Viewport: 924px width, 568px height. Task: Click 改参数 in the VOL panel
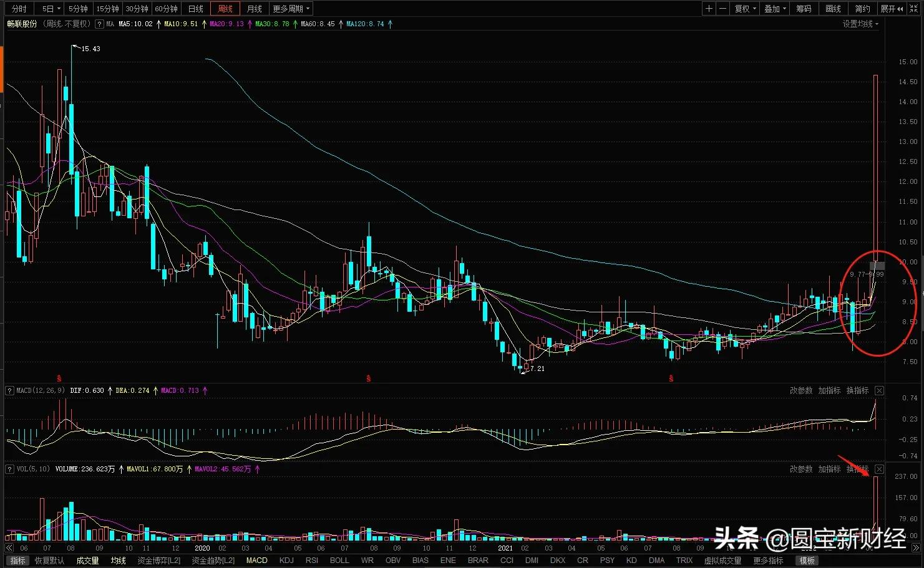coord(801,469)
